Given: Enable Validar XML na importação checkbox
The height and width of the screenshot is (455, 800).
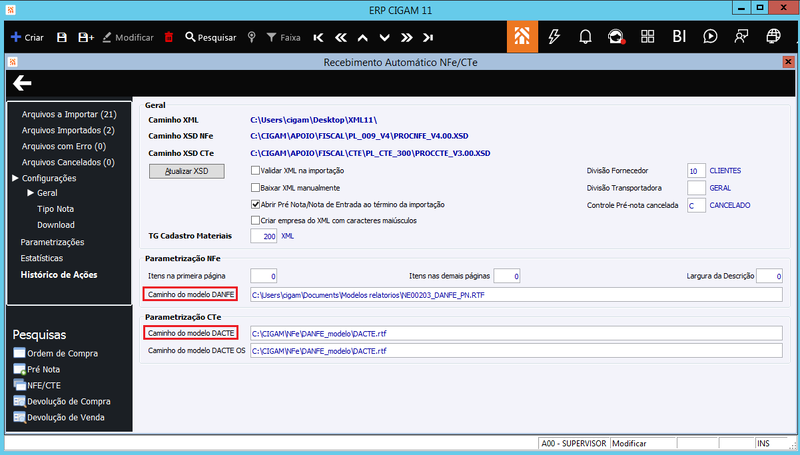Looking at the screenshot, I should click(x=255, y=170).
